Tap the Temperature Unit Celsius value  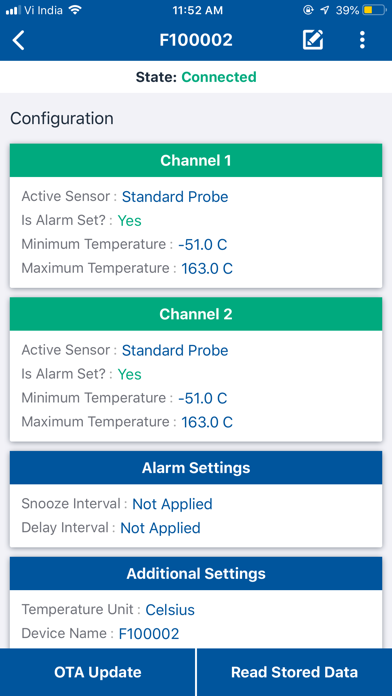(x=170, y=610)
